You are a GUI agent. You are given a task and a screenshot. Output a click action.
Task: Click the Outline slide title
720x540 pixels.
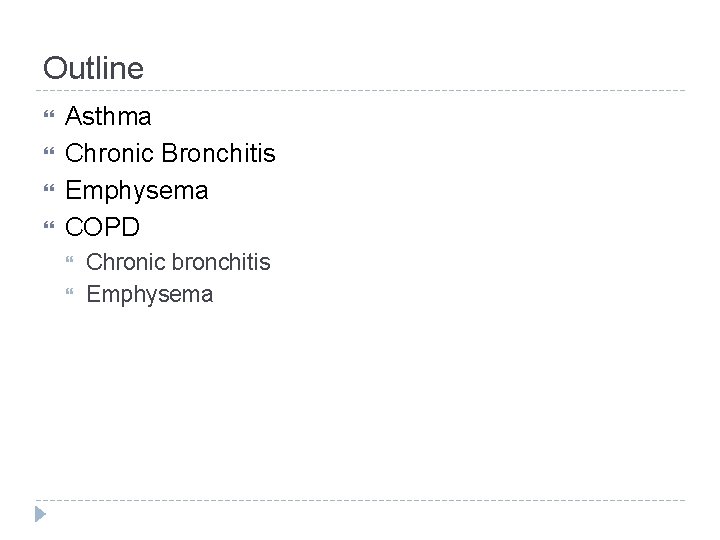tap(94, 68)
